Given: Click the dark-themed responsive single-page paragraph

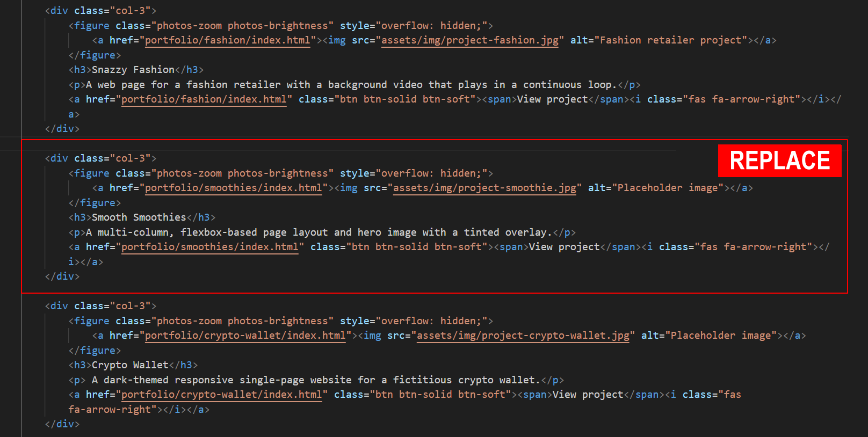Looking at the screenshot, I should tap(316, 380).
